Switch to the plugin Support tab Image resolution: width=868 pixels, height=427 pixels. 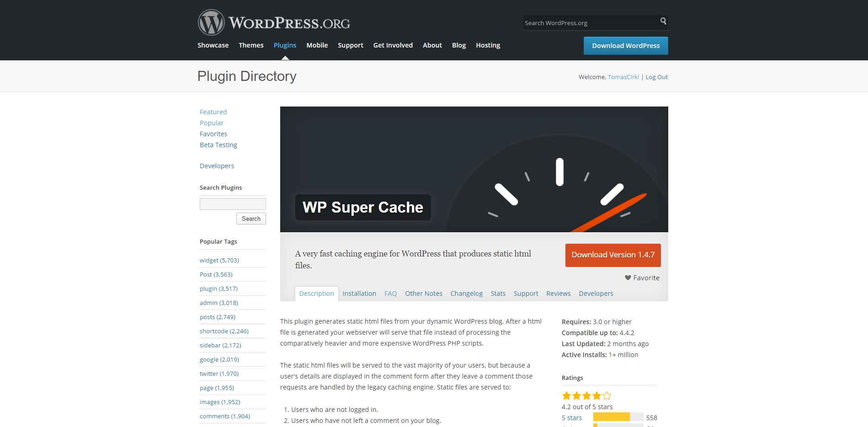coord(526,294)
